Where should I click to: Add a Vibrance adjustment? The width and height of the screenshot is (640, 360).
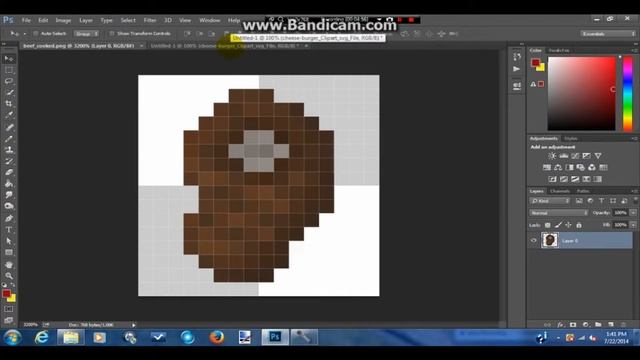(598, 156)
